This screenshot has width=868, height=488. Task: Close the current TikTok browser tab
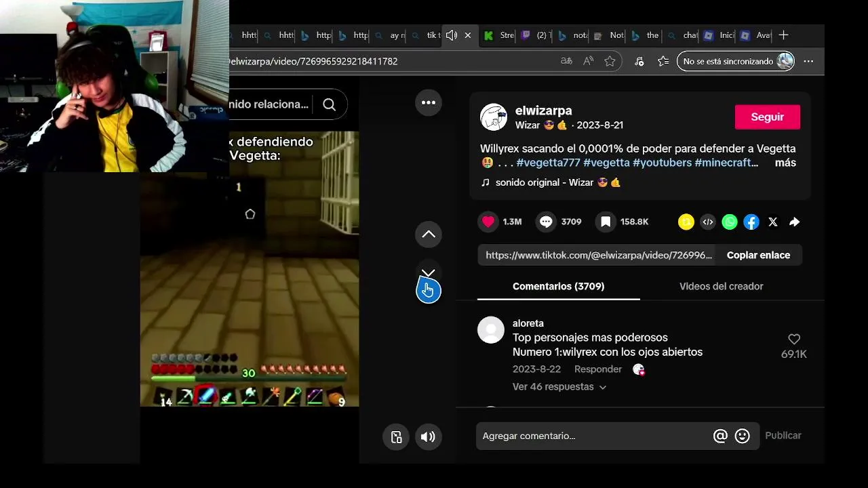468,35
